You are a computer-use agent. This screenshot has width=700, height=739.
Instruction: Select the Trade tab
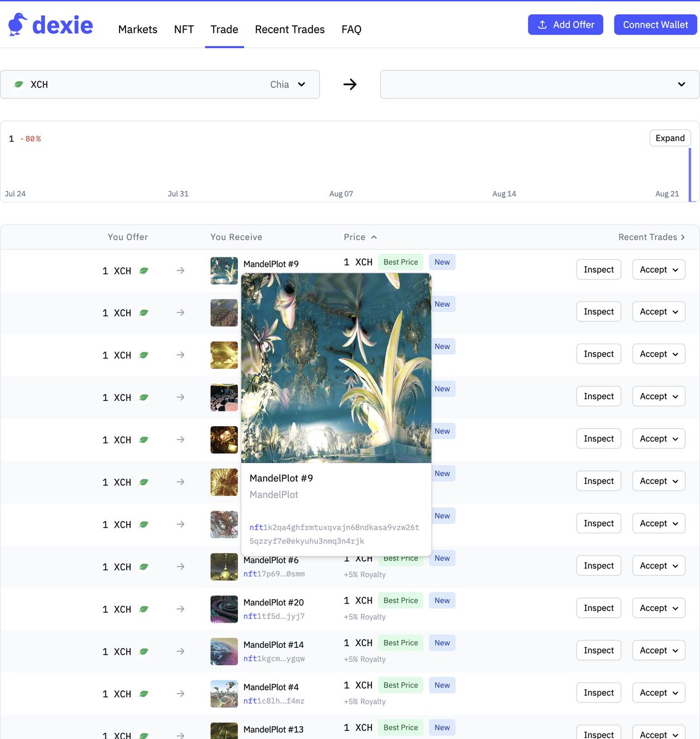tap(224, 29)
